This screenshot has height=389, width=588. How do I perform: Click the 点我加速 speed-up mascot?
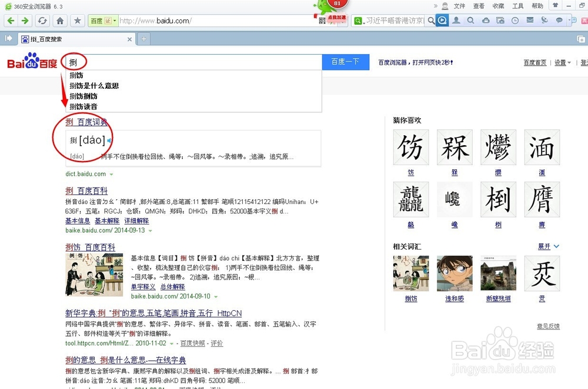(336, 17)
